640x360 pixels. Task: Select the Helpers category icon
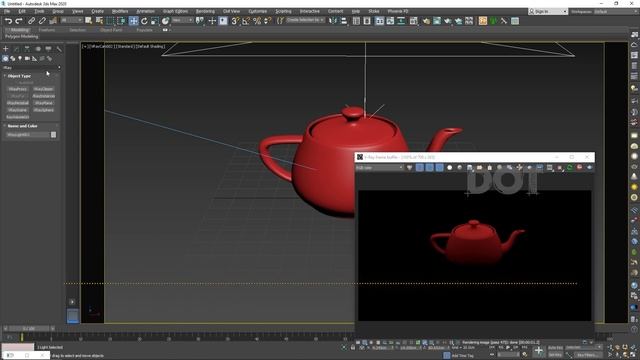(34, 59)
